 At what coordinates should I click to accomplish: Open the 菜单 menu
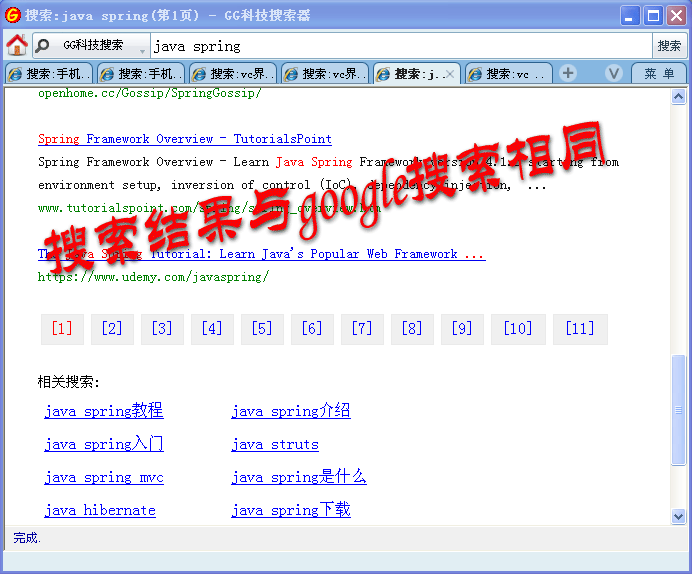click(x=659, y=73)
